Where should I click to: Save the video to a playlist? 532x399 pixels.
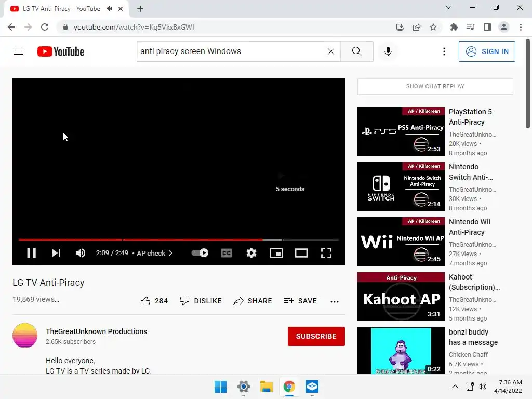[300, 301]
